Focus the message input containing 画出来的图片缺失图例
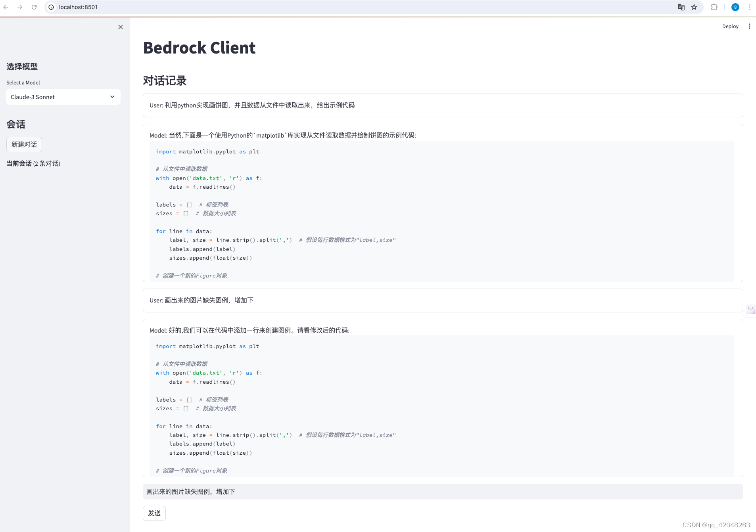The width and height of the screenshot is (756, 532). (443, 492)
